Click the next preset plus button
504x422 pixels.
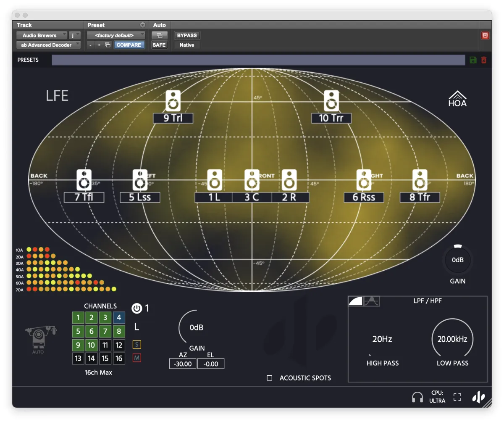(x=99, y=45)
